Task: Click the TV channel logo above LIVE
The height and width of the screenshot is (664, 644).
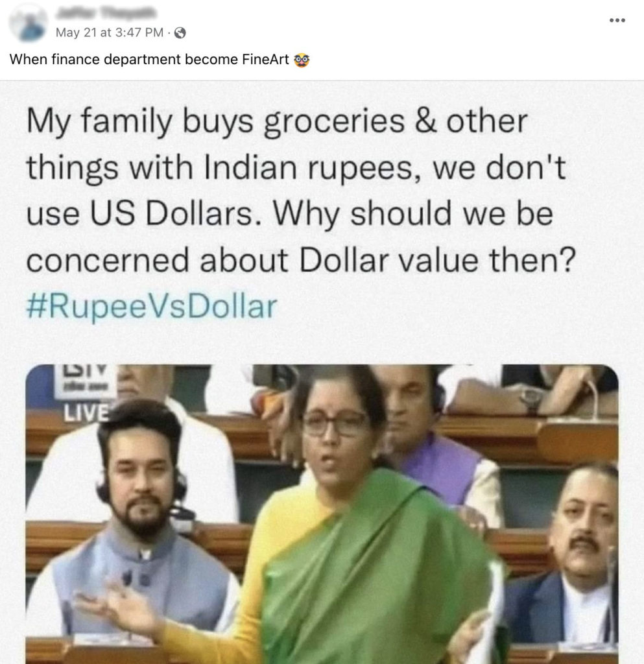Action: [85, 380]
